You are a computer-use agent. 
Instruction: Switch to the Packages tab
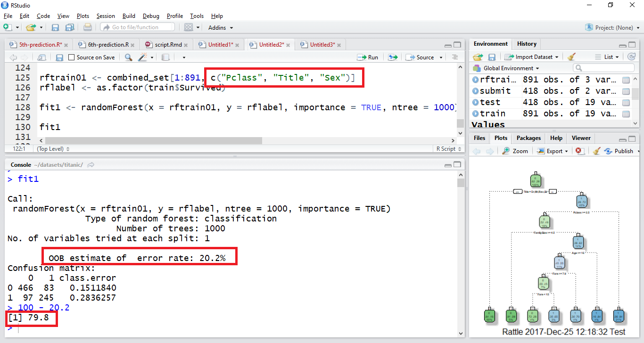point(528,138)
